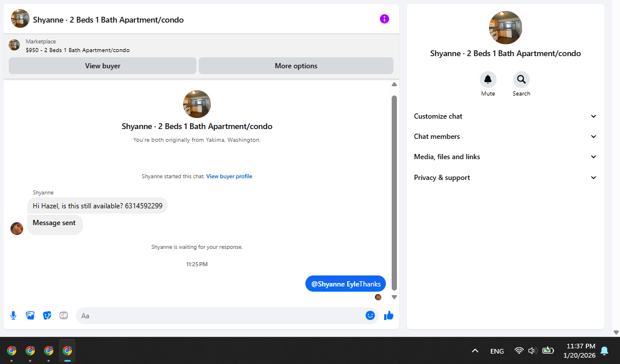Open the first Chrome taskbar icon
620x364 pixels.
12,351
